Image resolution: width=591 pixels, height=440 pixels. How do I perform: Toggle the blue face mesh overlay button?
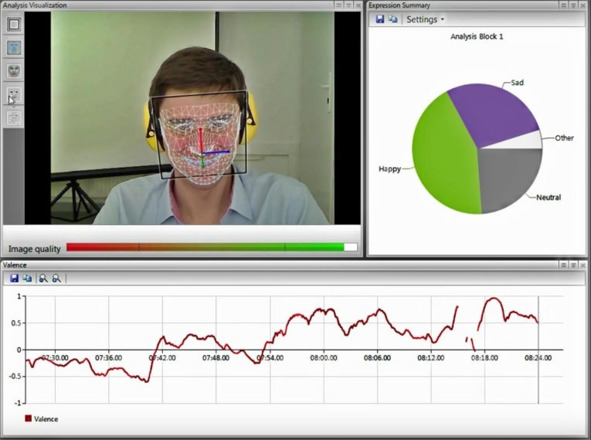click(x=14, y=48)
